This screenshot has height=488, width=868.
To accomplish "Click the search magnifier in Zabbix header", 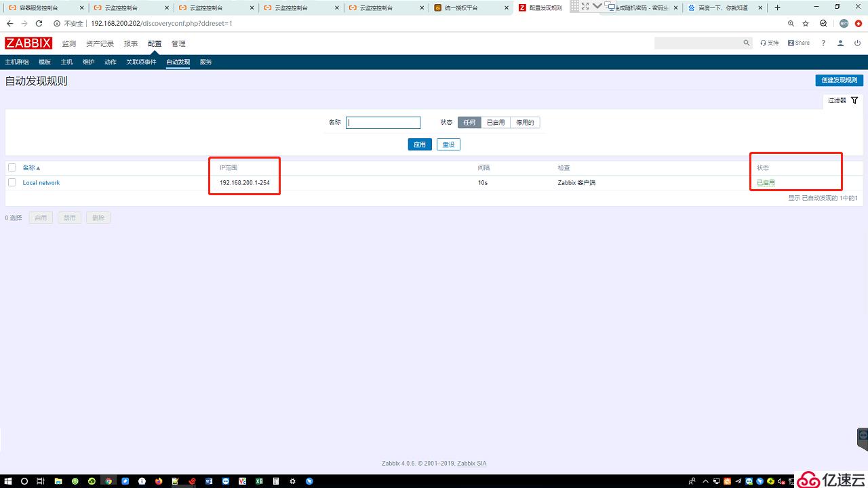I will 747,43.
